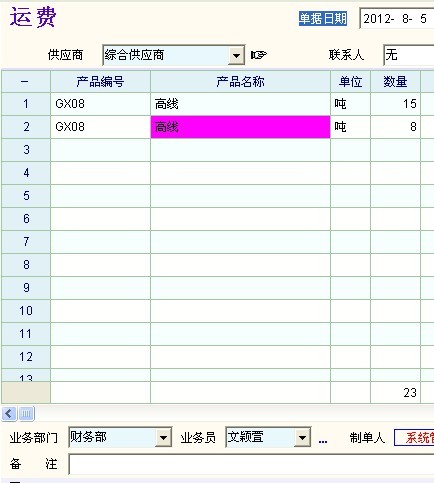434x483 pixels.
Task: Click the 产品编号 column header
Action: point(100,82)
